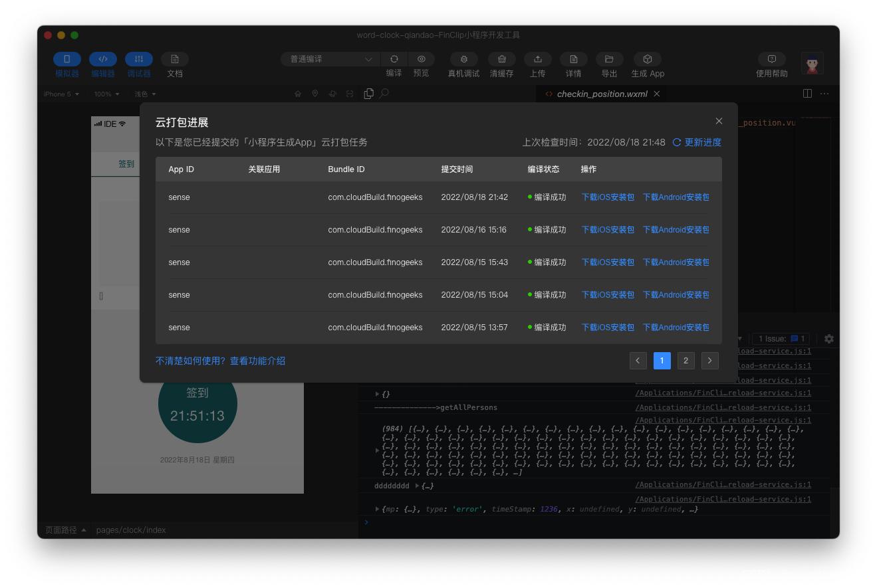This screenshot has height=588, width=877.
Task: Expand the object after dddddddd in console
Action: (x=417, y=486)
